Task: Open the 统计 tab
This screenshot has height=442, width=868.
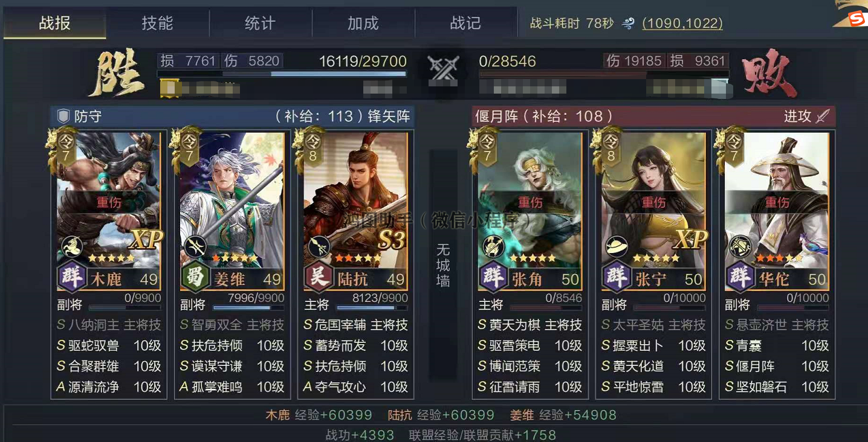Action: 260,24
